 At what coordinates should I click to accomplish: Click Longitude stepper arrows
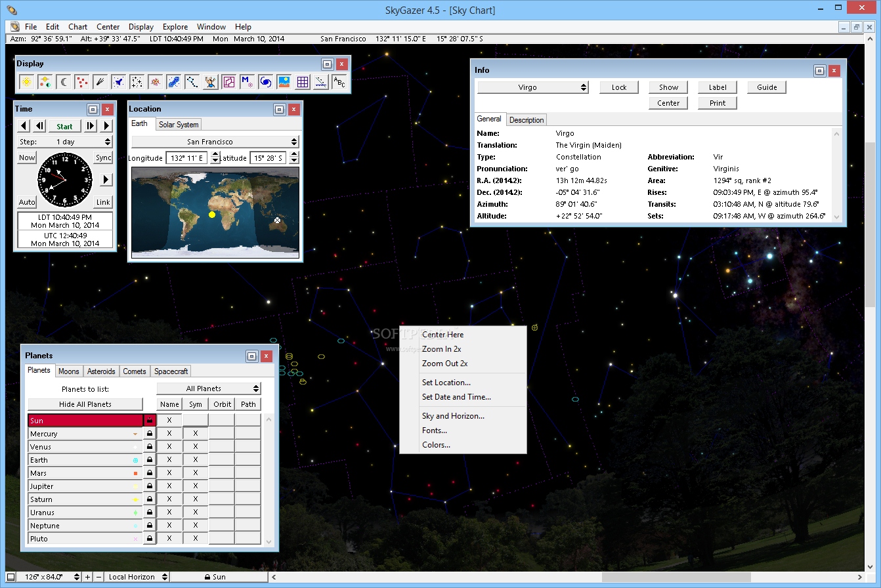pos(215,157)
